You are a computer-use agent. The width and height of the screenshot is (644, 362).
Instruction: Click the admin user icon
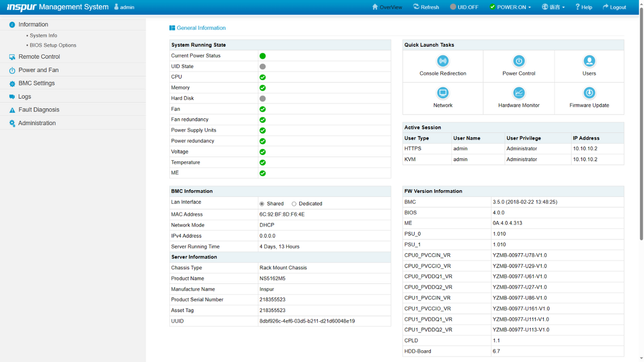tap(116, 7)
